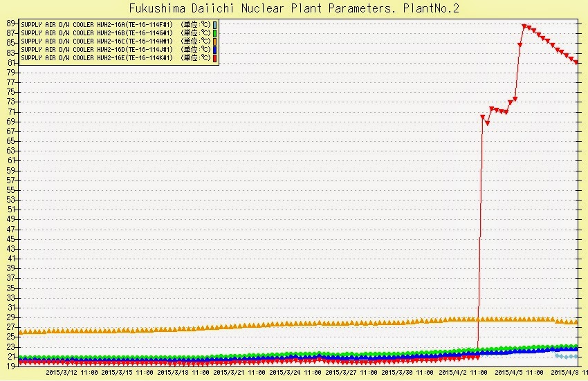This screenshot has height=381, width=588.
Task: Click the temperature unit (単位:℃) of HVH2-16A
Action: coord(195,25)
